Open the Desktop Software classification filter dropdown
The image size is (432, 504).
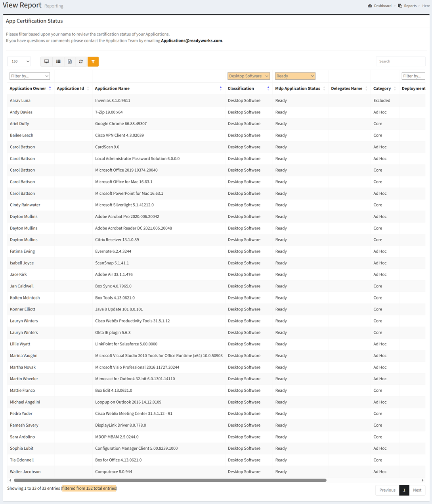coord(248,76)
